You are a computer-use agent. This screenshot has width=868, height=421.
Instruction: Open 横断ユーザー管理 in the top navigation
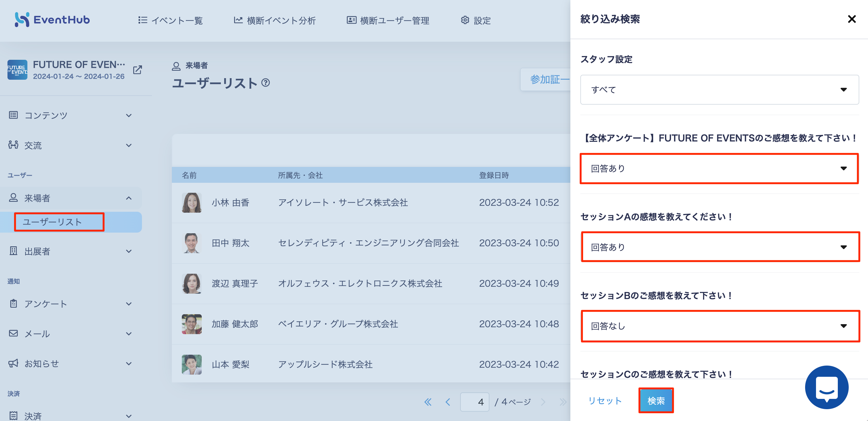click(x=388, y=21)
